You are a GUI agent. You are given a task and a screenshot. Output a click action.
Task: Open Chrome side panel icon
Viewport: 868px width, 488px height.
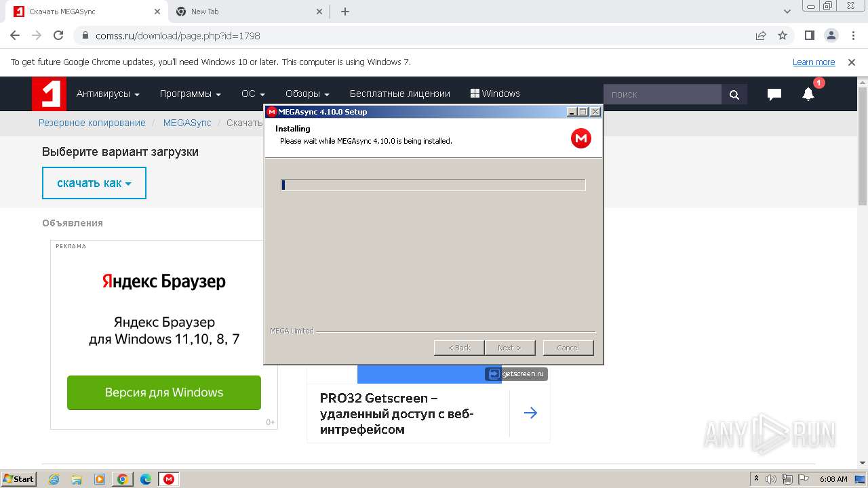tap(810, 35)
